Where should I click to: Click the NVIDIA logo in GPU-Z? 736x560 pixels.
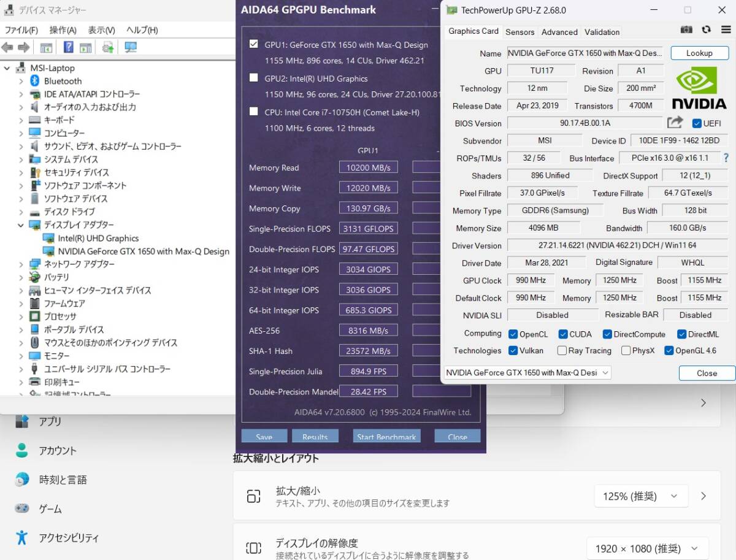699,89
